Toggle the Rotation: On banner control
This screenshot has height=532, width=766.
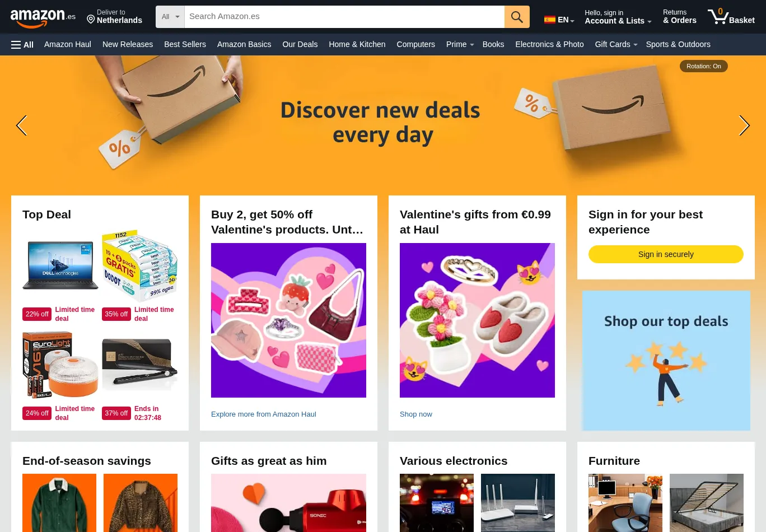coord(704,66)
